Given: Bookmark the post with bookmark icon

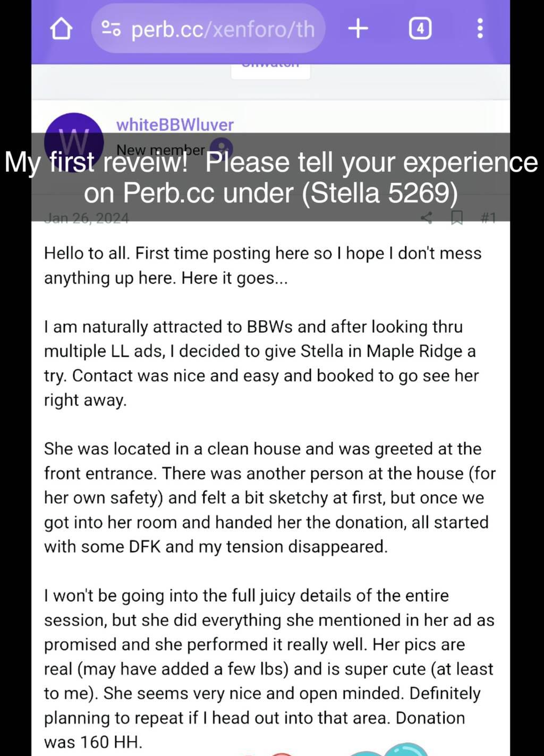Looking at the screenshot, I should click(x=456, y=217).
